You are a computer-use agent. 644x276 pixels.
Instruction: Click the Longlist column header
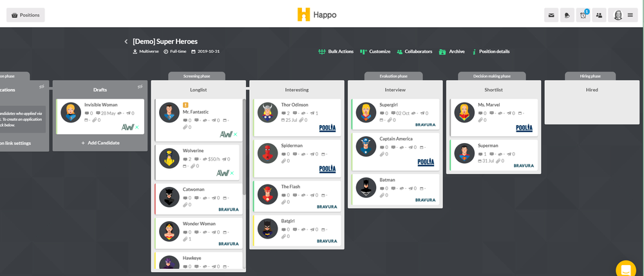click(198, 90)
